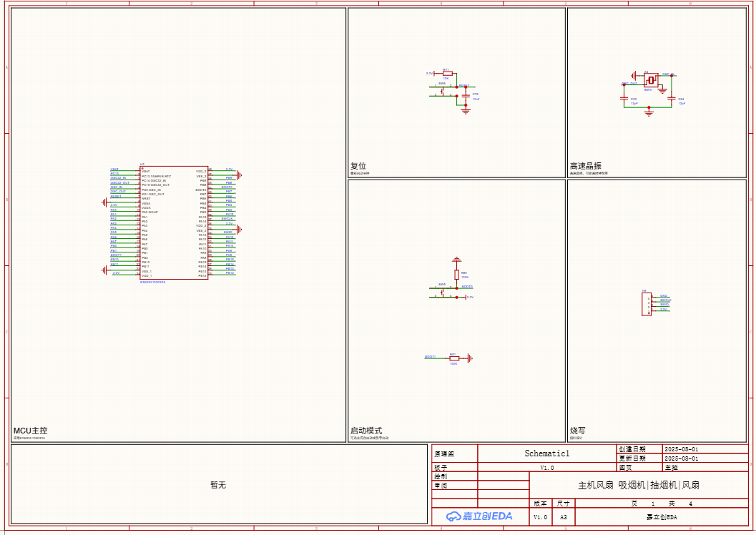Click the 烧写 section title
The width and height of the screenshot is (756, 535).
(578, 431)
